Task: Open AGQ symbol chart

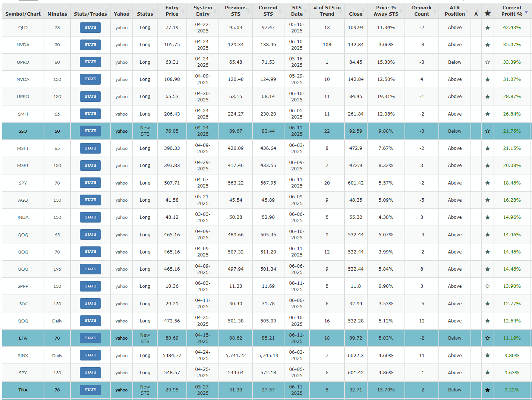Action: point(23,200)
